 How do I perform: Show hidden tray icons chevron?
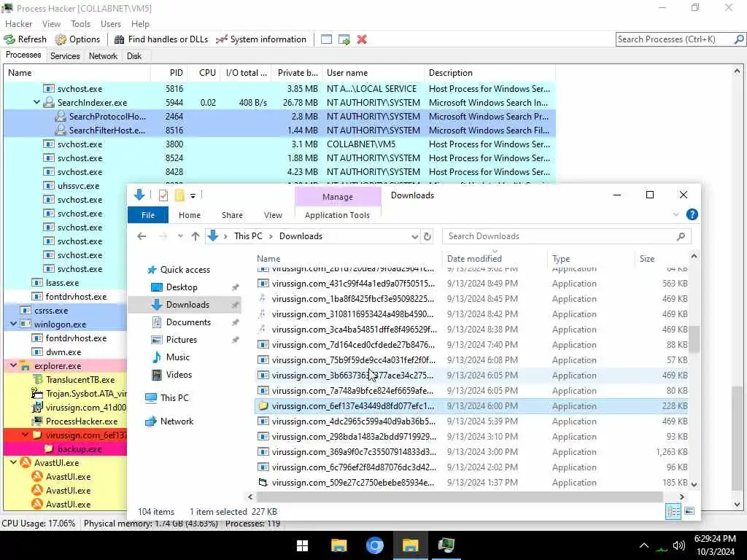643,545
